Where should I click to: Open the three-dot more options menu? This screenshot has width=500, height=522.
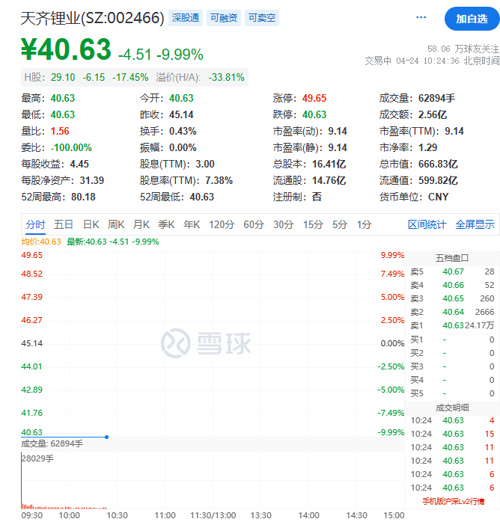pyautogui.click(x=421, y=17)
